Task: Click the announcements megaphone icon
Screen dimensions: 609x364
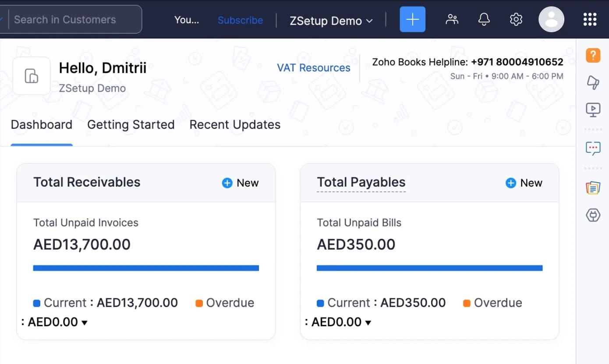Action: [x=593, y=82]
